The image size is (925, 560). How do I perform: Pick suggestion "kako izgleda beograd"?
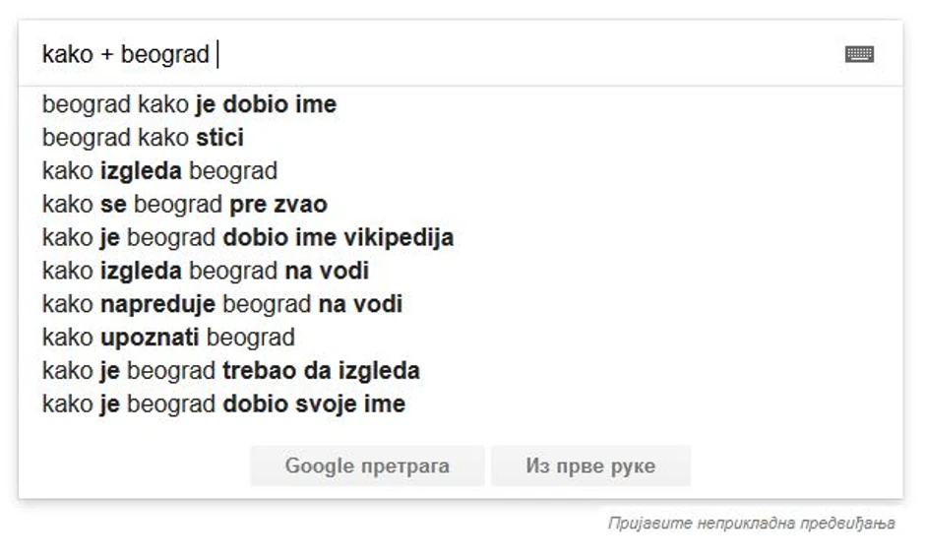(159, 171)
